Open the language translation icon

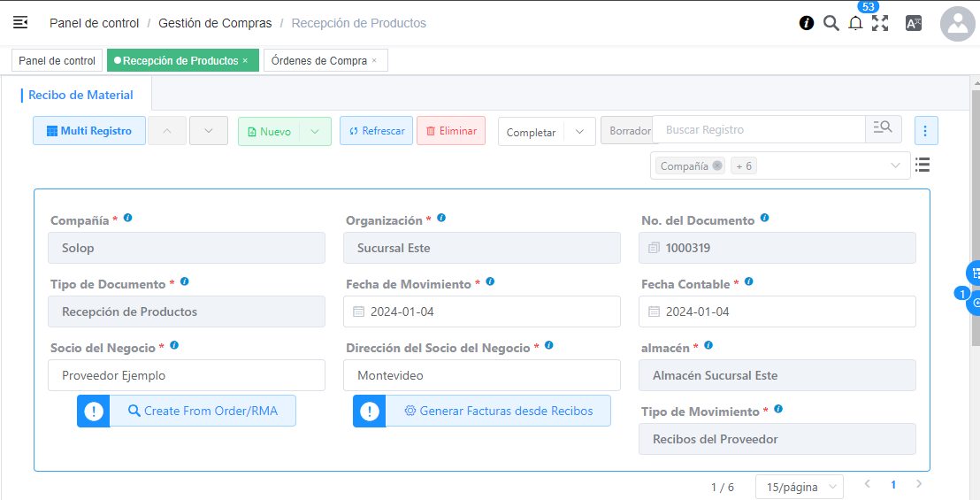914,23
